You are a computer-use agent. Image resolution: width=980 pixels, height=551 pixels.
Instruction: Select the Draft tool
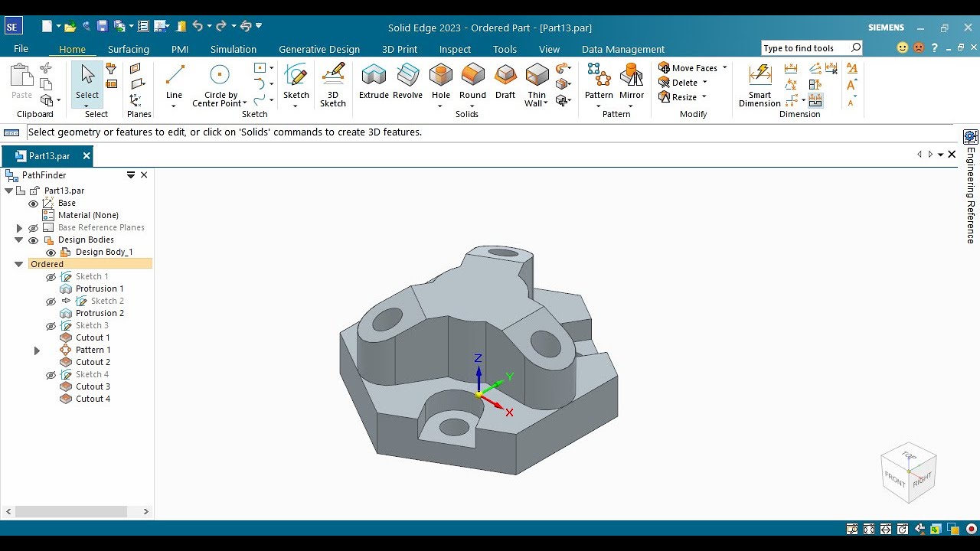[505, 81]
